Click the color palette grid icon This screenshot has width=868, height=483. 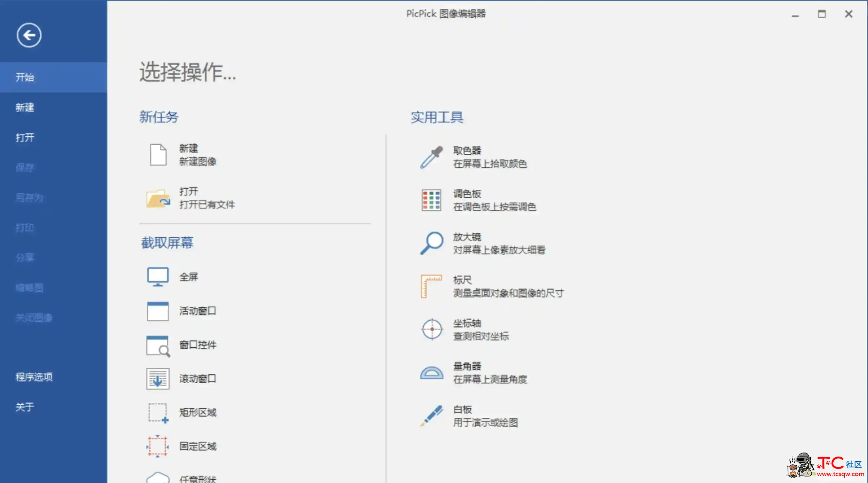[431, 200]
